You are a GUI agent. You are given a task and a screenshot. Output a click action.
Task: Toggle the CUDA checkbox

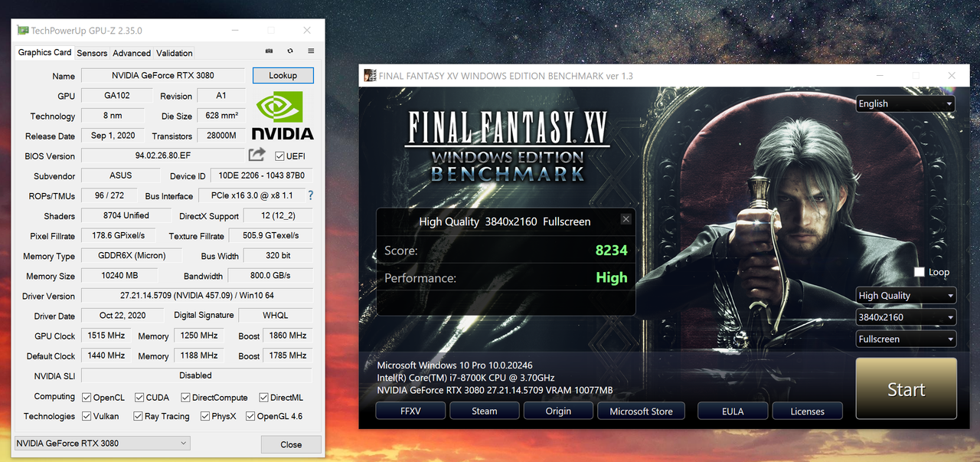coord(139,397)
